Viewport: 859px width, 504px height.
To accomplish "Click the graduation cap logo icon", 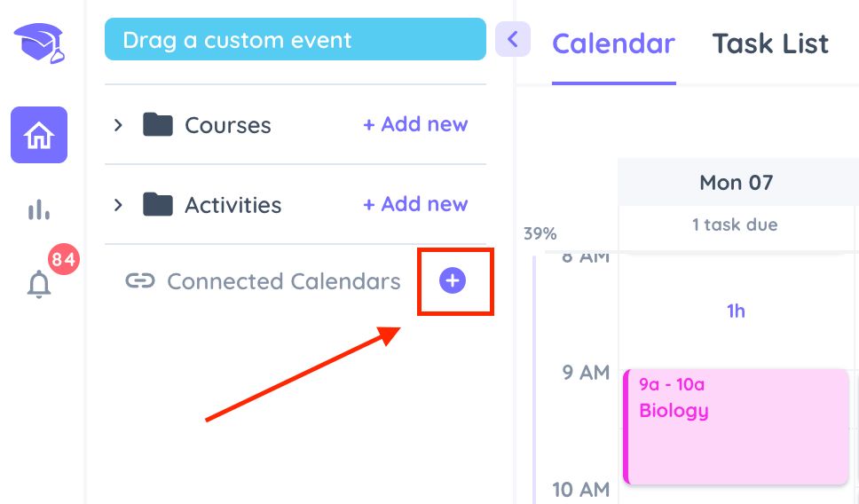I will 39,43.
